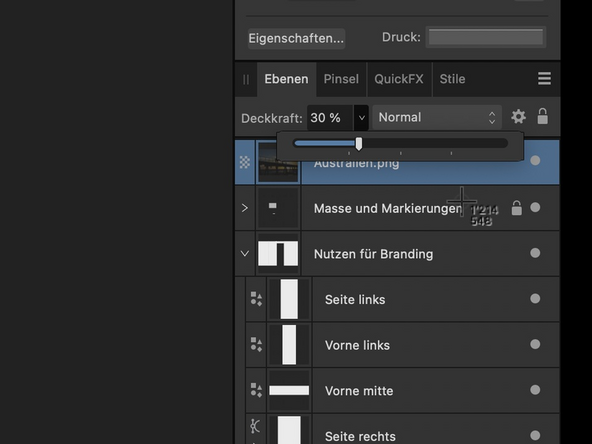This screenshot has width=592, height=444.
Task: Open layer blend options gear icon
Action: (518, 117)
